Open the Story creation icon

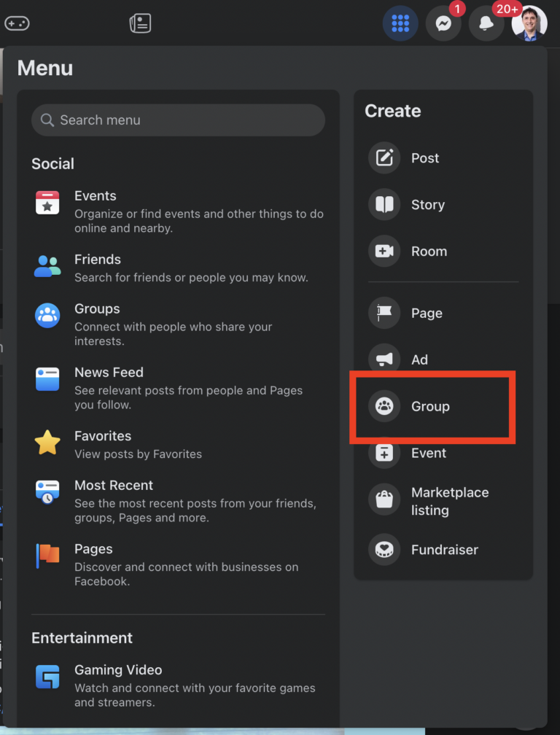384,205
